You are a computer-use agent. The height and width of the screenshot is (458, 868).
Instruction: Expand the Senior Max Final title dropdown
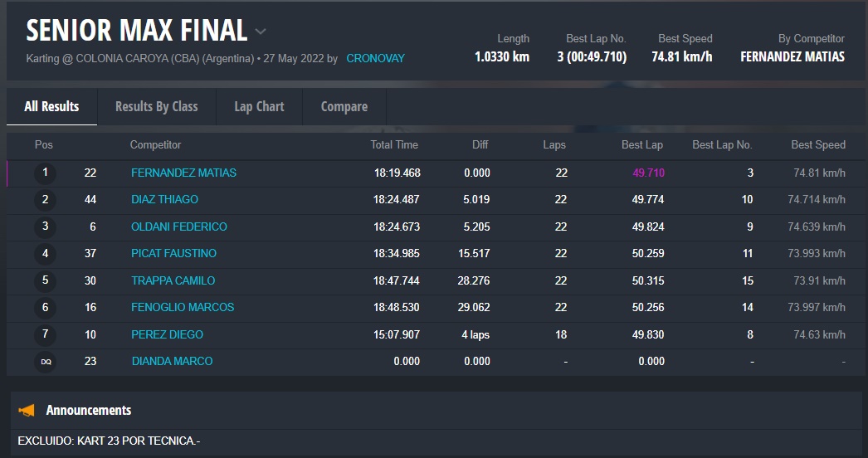[261, 32]
